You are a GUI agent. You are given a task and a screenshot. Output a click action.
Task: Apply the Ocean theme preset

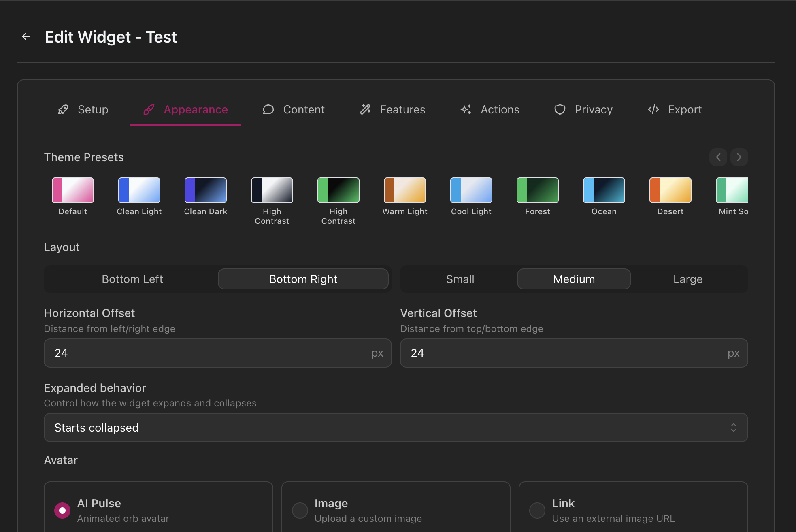point(603,189)
